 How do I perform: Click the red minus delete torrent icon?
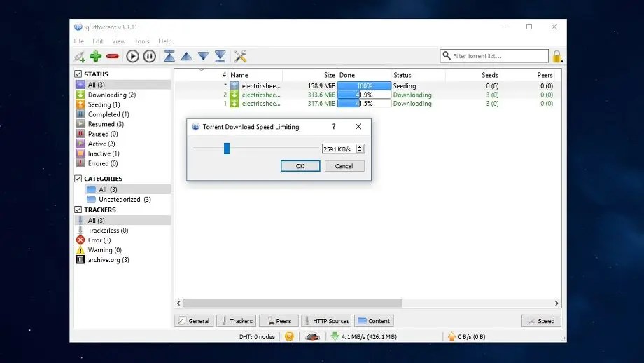pyautogui.click(x=112, y=56)
